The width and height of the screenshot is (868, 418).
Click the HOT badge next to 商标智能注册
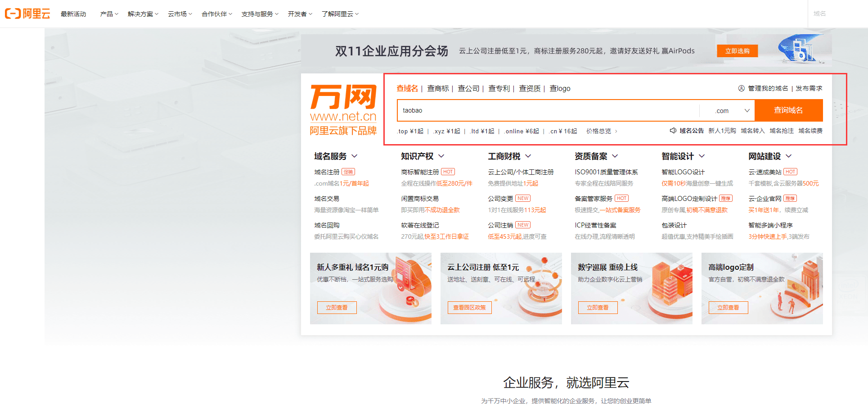coord(448,172)
